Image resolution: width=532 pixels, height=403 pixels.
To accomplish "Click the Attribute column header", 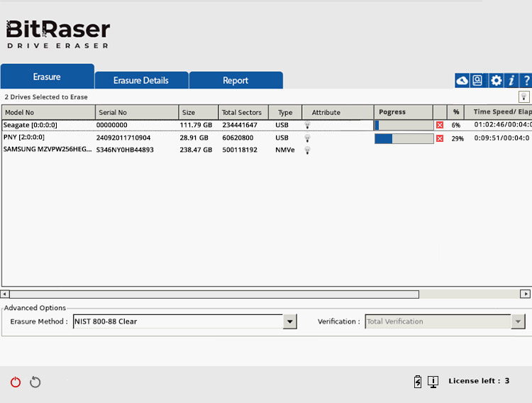I will pos(338,112).
